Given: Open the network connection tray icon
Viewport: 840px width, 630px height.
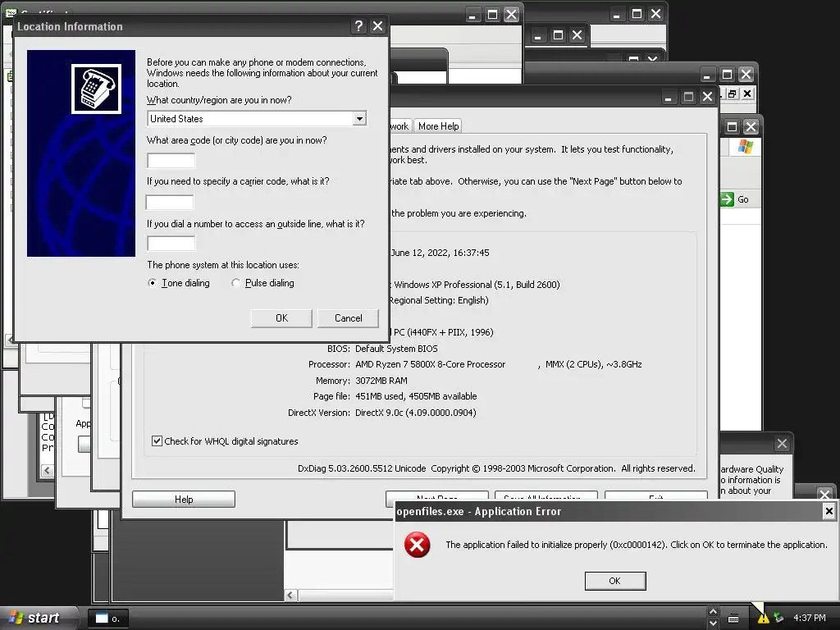Looking at the screenshot, I should tap(778, 619).
